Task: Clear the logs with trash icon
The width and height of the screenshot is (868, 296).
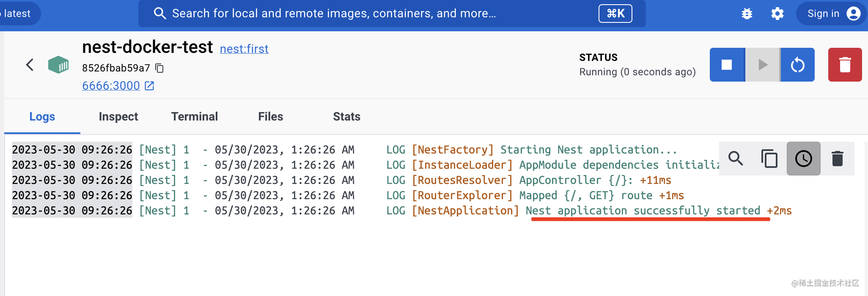Action: pos(838,159)
